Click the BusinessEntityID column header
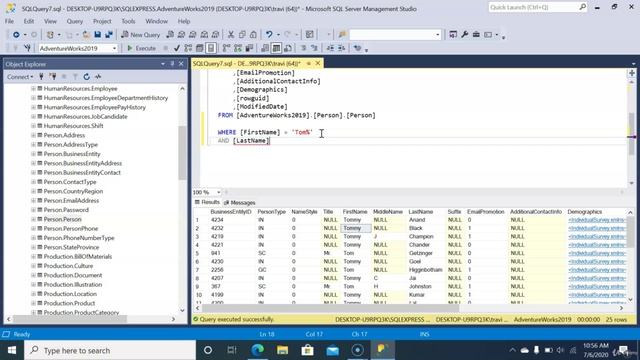This screenshot has width=640, height=360. [x=231, y=212]
